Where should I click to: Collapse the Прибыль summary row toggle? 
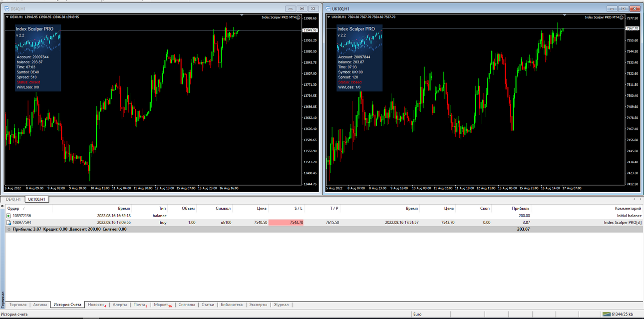click(9, 229)
